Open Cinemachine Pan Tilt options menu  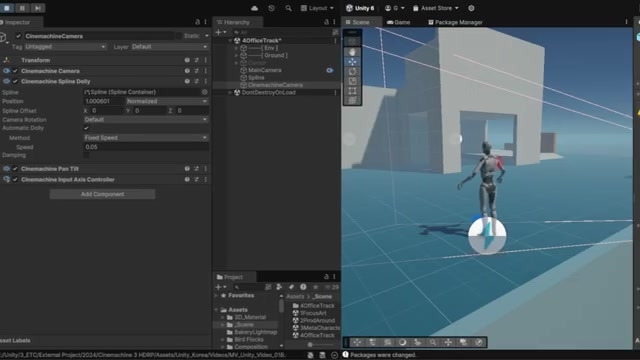click(206, 169)
